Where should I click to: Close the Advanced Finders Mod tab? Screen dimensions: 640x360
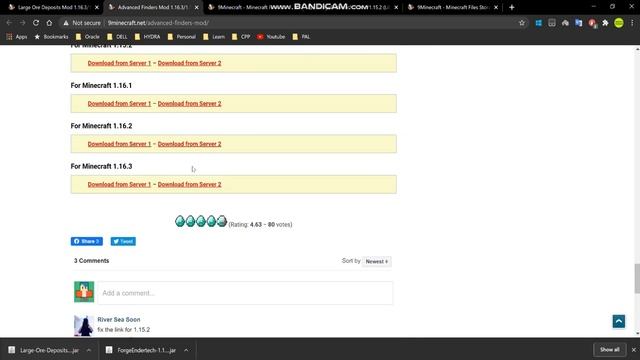click(196, 7)
